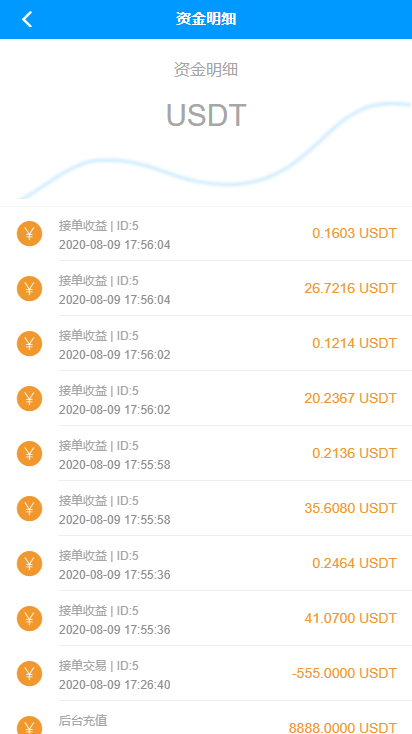412x734 pixels.
Task: Select the 0.1603 USDT amount
Action: click(x=354, y=233)
